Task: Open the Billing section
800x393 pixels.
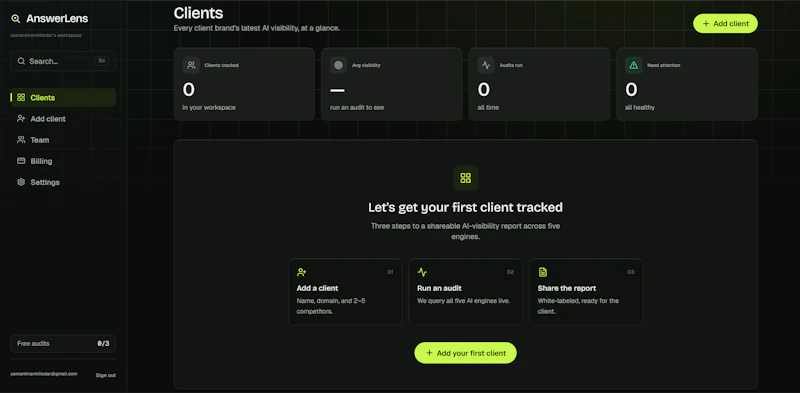Action: tap(63, 161)
